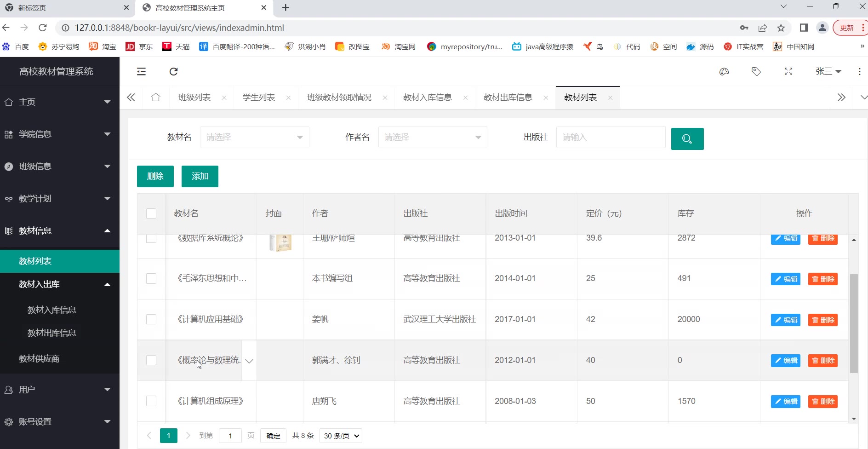Click the green 添加 button

pyautogui.click(x=200, y=176)
